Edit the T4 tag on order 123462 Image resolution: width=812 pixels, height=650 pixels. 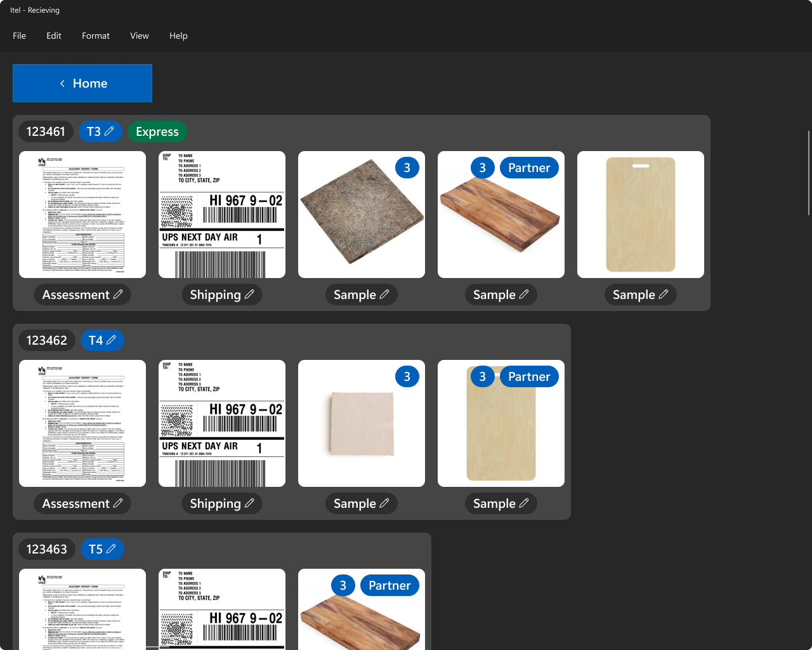tap(102, 340)
